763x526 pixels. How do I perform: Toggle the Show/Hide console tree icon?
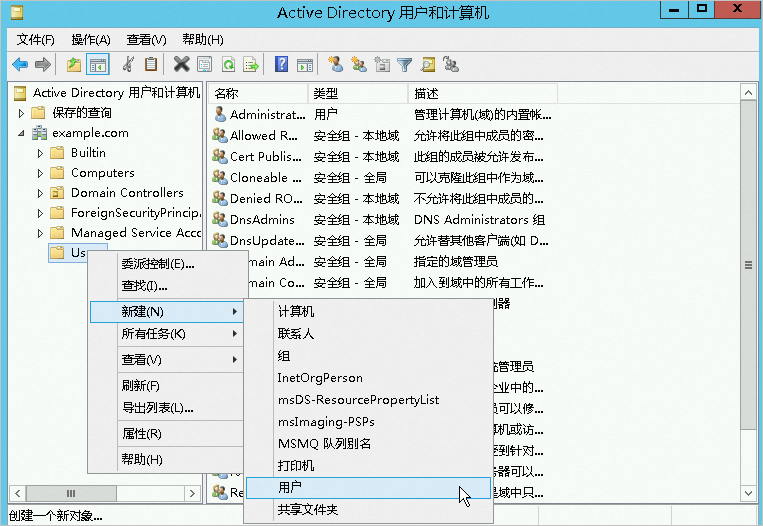(97, 64)
